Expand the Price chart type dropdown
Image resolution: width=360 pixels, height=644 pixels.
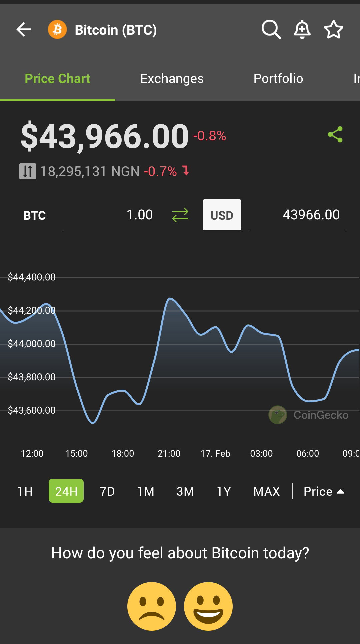(324, 491)
